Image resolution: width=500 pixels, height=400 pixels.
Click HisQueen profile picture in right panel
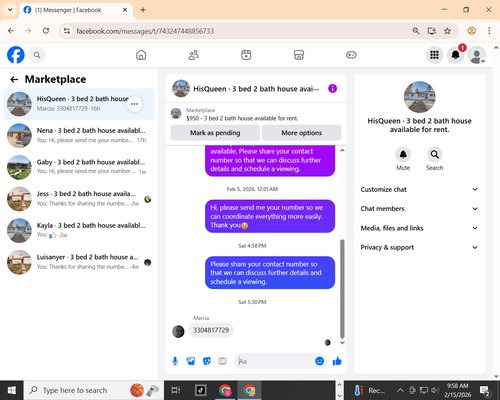(x=419, y=97)
